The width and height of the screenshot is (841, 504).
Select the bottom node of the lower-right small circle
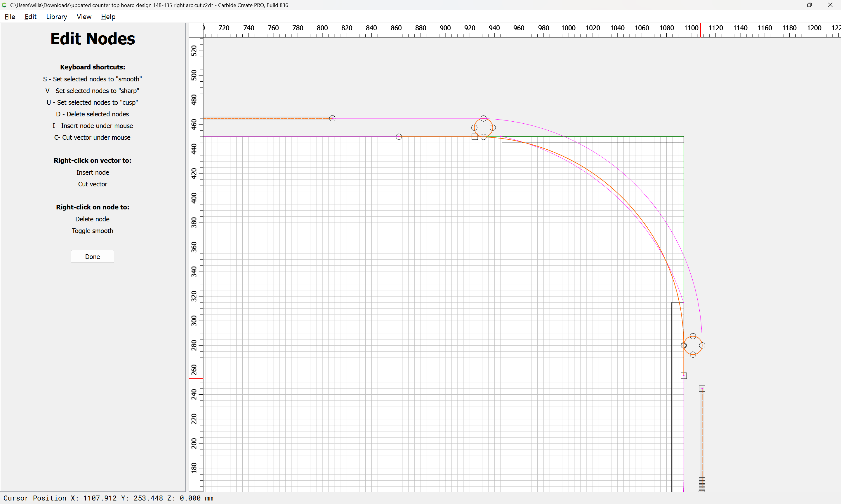693,355
